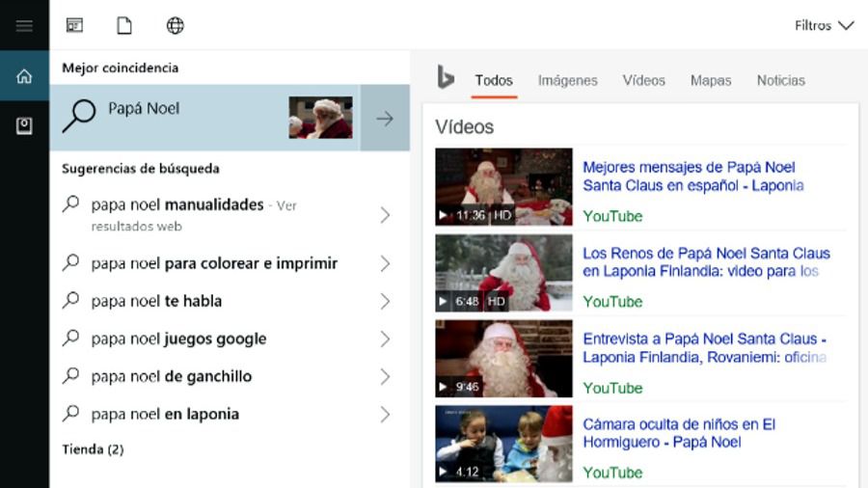
Task: Play the Entrevista a Papá Noel video thumbnail
Action: 503,359
